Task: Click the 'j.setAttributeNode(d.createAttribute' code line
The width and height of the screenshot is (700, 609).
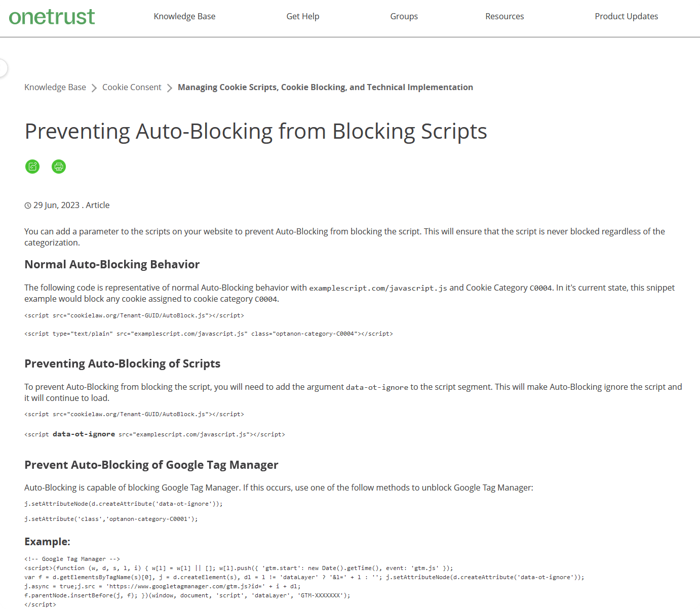Action: tap(124, 504)
